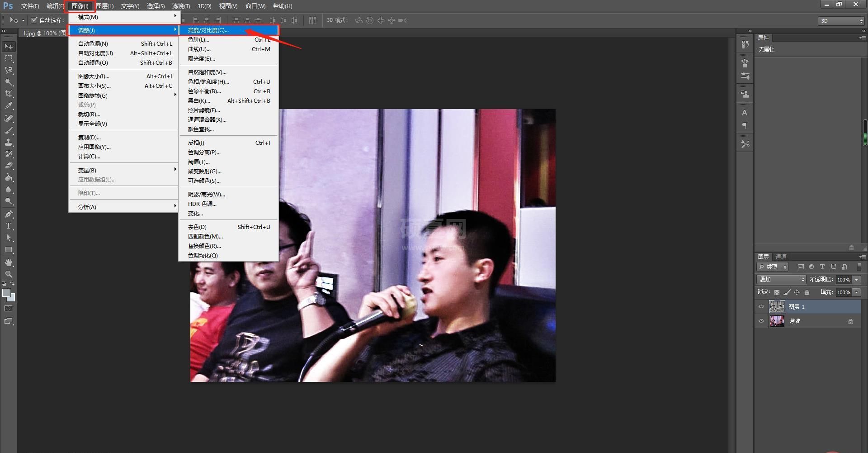
Task: Open the 不透明度 opacity dropdown arrow
Action: click(857, 280)
